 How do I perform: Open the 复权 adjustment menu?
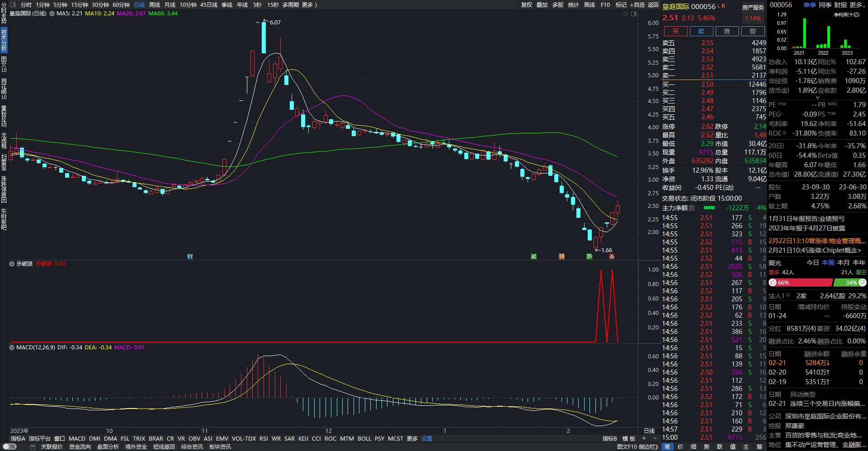click(527, 5)
